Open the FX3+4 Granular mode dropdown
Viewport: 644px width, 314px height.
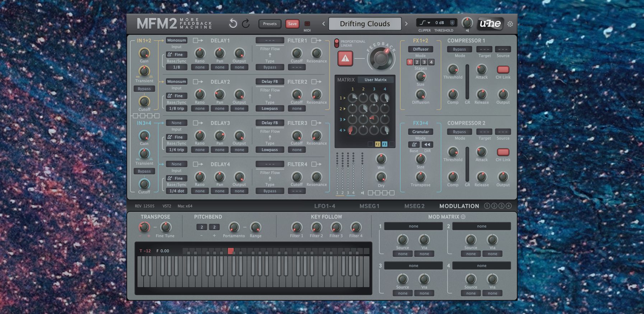coord(421,132)
